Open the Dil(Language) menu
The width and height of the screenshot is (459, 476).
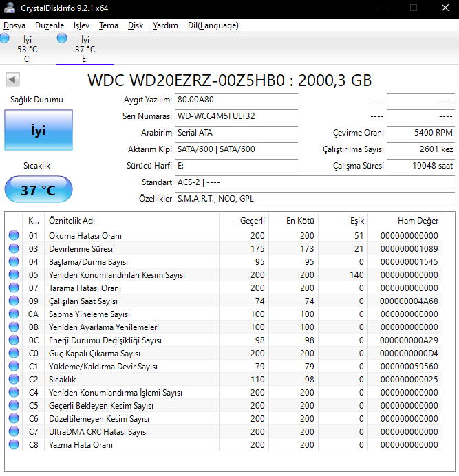pyautogui.click(x=213, y=25)
